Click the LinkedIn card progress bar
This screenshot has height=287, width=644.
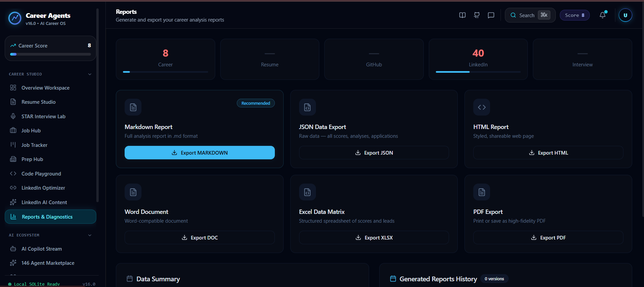point(478,72)
